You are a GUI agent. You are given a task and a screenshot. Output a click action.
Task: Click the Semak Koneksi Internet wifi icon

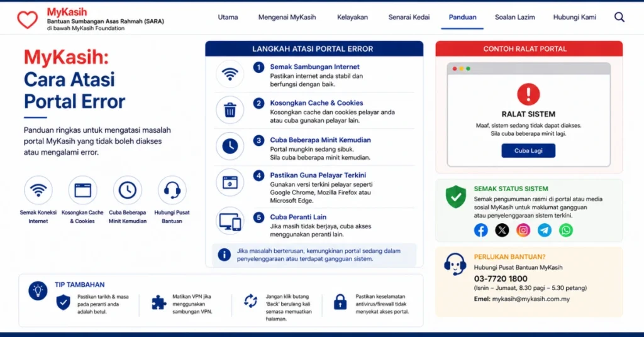(x=38, y=190)
